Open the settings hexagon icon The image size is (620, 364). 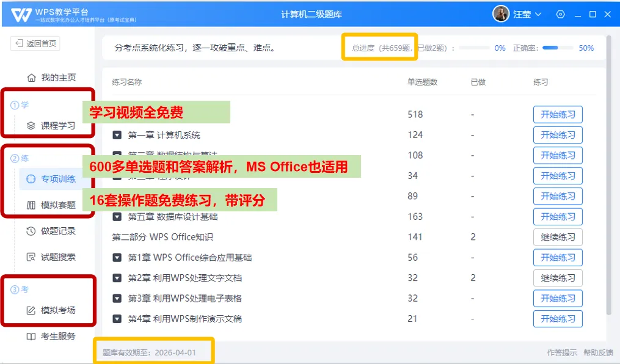tap(560, 14)
